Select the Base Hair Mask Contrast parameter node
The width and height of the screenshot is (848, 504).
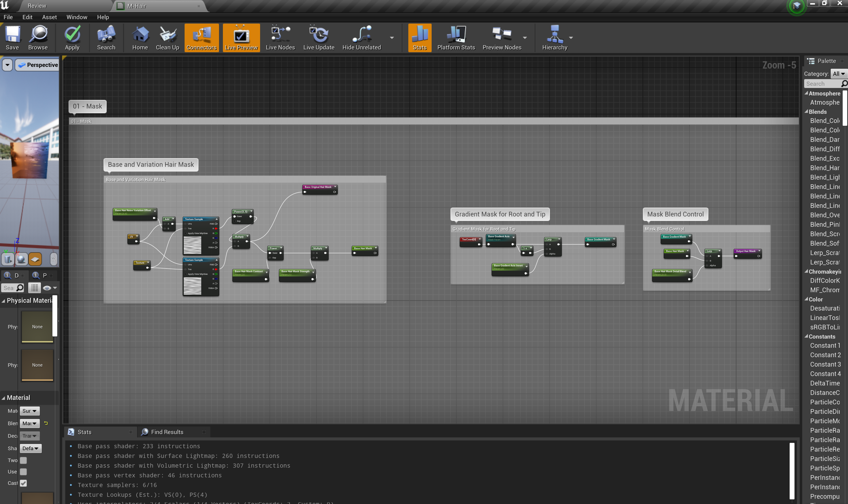pyautogui.click(x=251, y=275)
